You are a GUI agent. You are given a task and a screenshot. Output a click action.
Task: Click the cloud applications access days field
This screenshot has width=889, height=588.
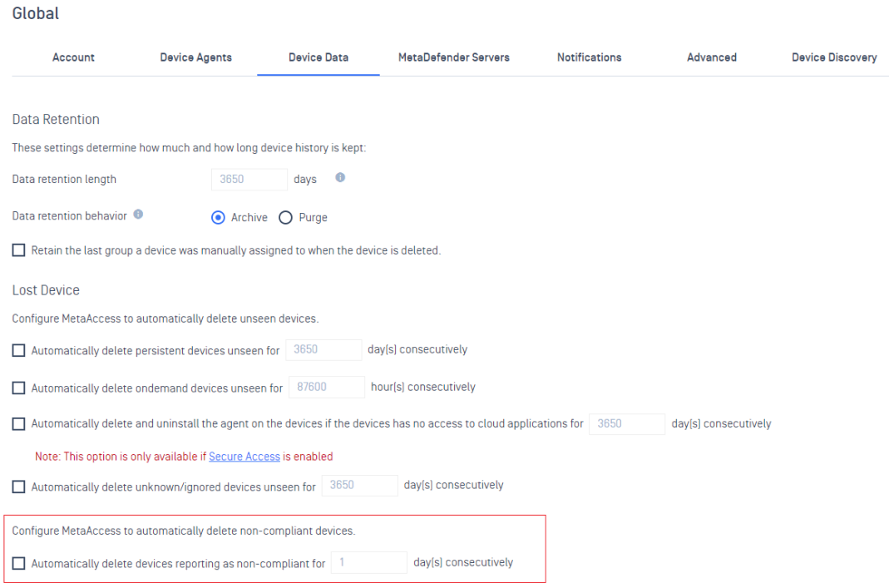pos(627,423)
